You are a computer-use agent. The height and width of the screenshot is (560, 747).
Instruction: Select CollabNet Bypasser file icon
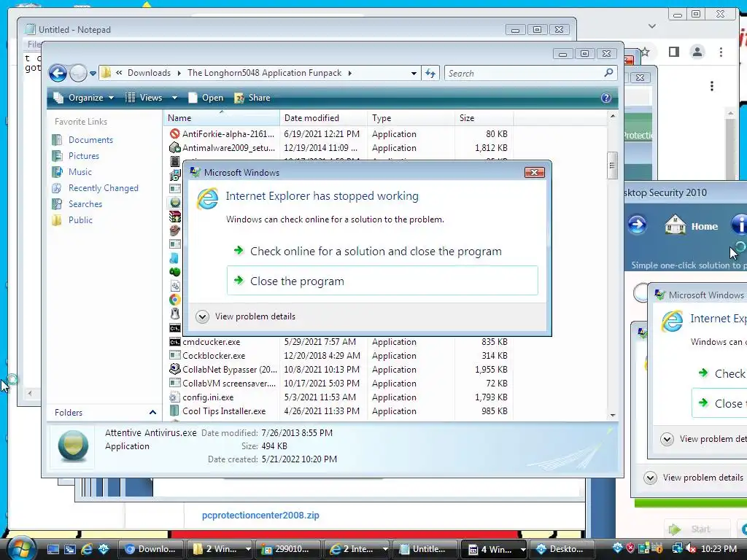point(175,370)
